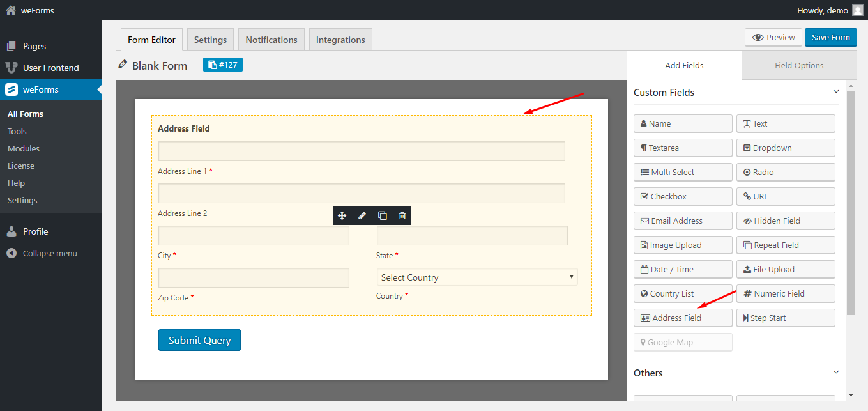This screenshot has height=411, width=868.
Task: Preview the form
Action: 773,37
